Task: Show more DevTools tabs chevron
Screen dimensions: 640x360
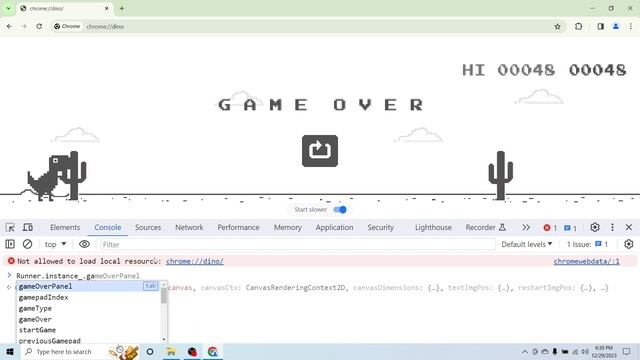Action: (x=526, y=227)
